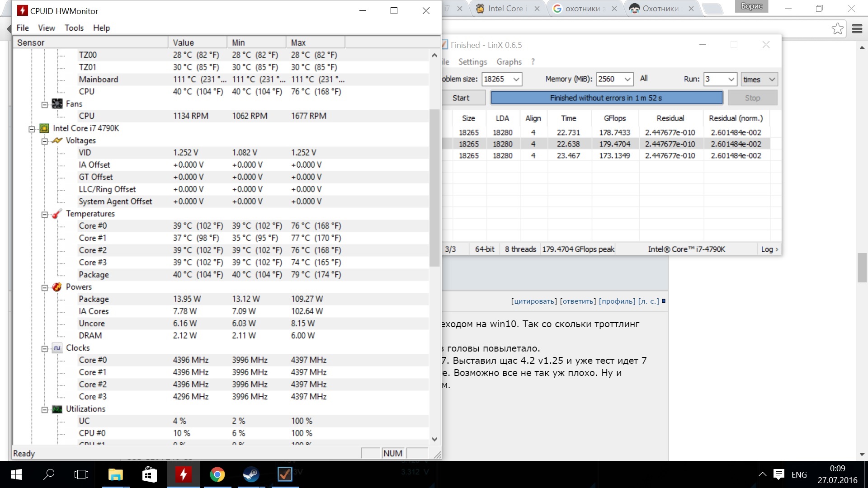Click the Voltages lightning icon
Viewport: 868px width, 488px height.
point(57,141)
